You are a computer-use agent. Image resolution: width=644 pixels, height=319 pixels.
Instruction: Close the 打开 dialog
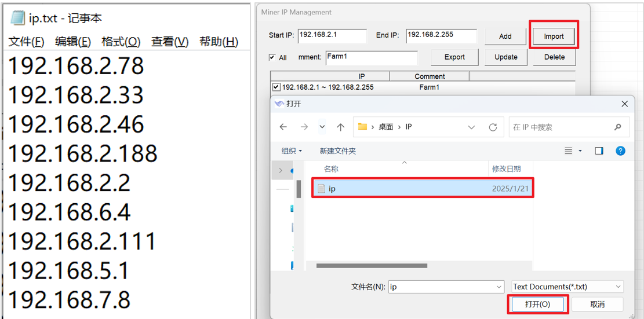point(624,104)
